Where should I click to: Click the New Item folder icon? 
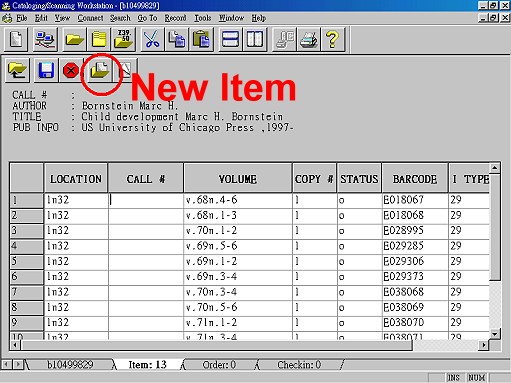click(99, 70)
